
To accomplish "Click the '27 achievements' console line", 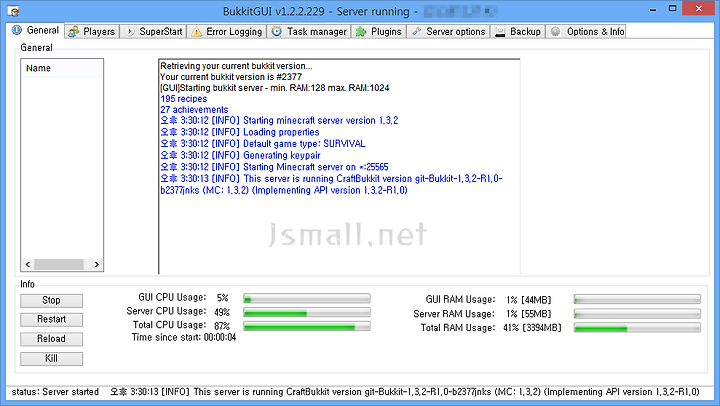I will click(194, 110).
